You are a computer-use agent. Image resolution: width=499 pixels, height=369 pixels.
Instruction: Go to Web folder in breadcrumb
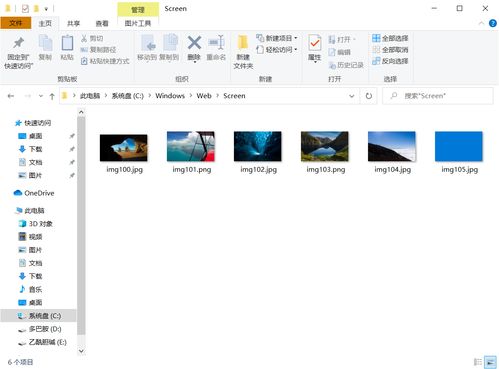coord(204,96)
